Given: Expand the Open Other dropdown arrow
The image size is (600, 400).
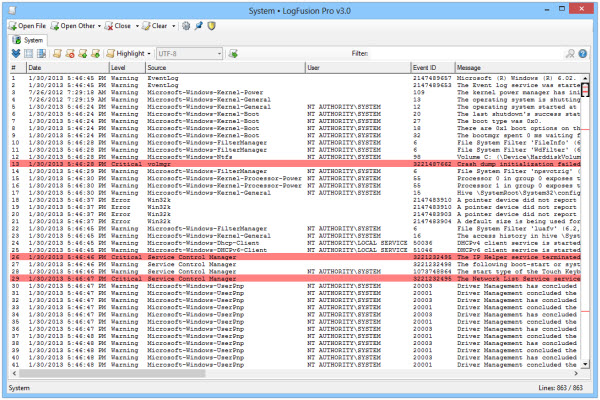Looking at the screenshot, I should pyautogui.click(x=99, y=26).
